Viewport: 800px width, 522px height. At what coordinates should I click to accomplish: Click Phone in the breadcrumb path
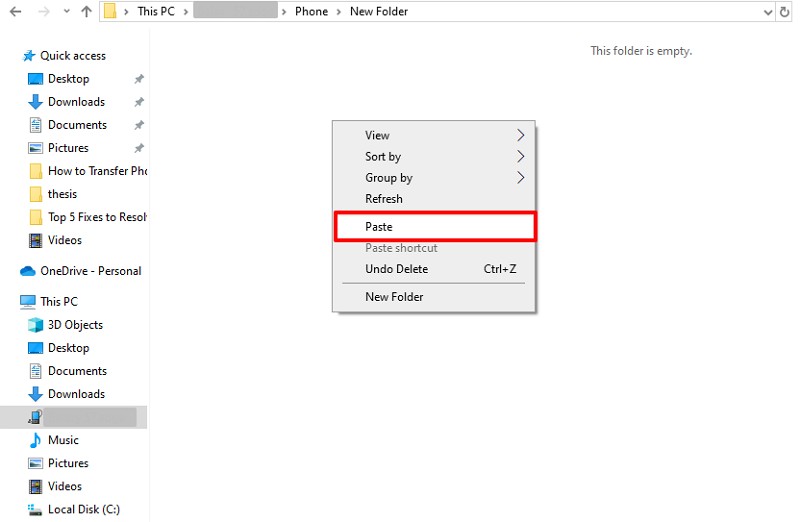coord(310,12)
